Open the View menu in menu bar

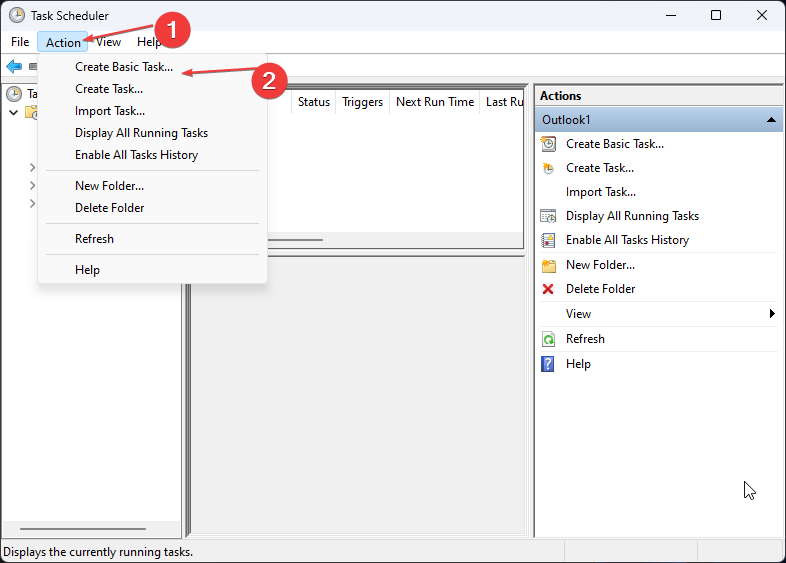(109, 42)
